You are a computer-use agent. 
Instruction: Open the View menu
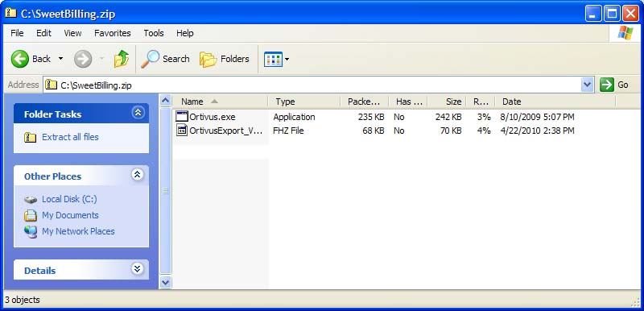pos(72,33)
